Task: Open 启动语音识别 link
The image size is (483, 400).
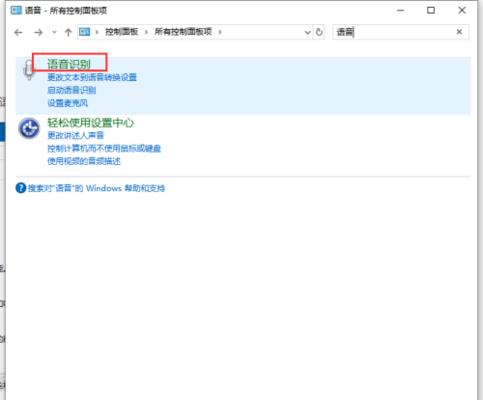Action: coord(71,90)
